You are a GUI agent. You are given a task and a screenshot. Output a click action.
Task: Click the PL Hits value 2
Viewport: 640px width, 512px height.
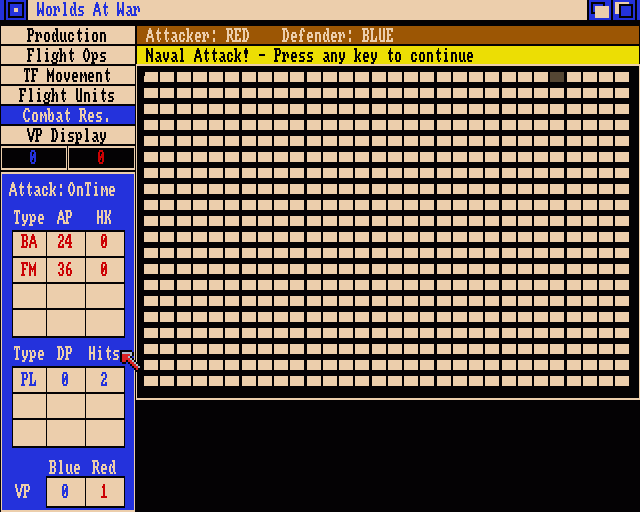point(104,380)
